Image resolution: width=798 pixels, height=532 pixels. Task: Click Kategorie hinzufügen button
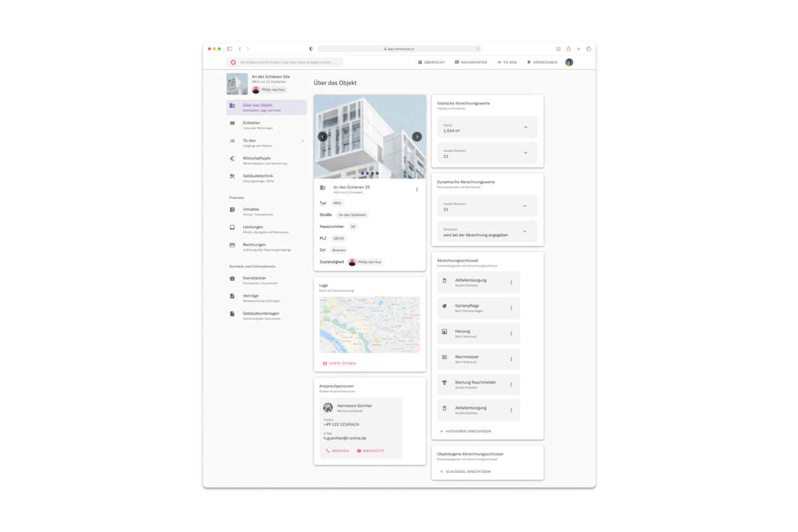pyautogui.click(x=465, y=432)
